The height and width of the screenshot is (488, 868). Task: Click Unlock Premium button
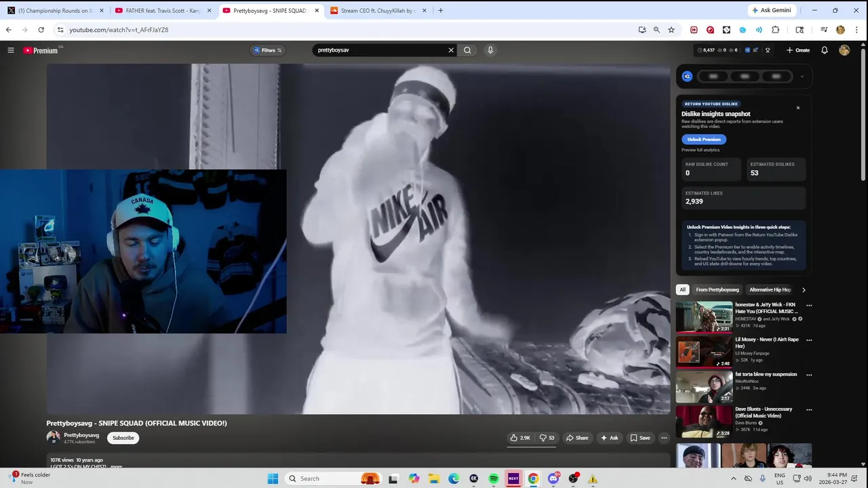(x=704, y=139)
